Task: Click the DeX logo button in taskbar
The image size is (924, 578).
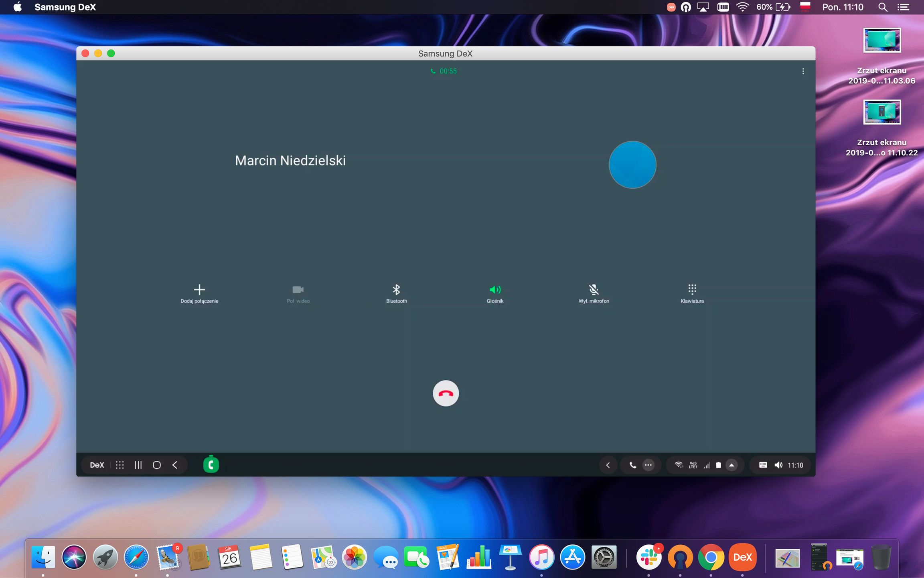Action: [97, 465]
